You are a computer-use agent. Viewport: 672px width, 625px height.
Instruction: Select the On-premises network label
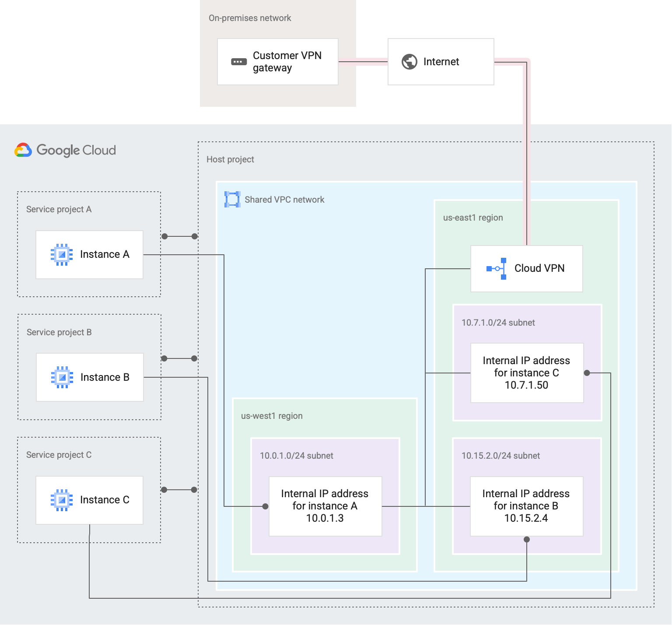point(250,18)
